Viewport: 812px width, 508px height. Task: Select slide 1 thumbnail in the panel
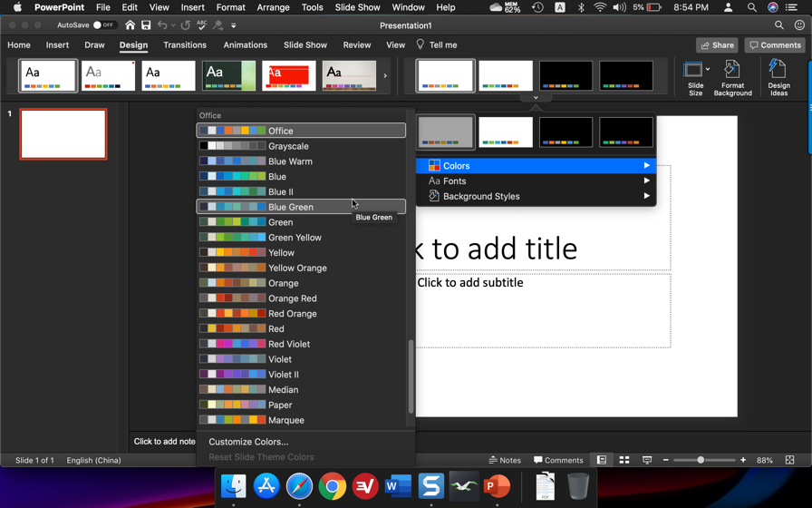click(63, 133)
